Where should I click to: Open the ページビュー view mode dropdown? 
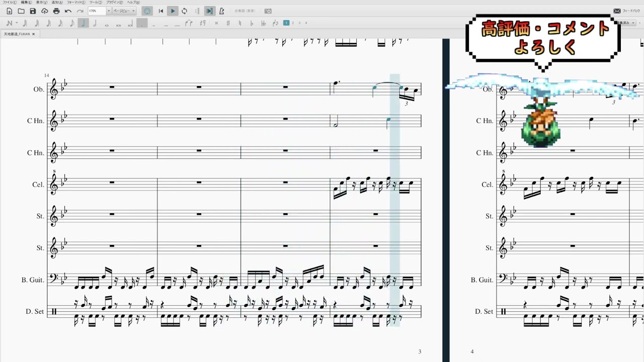pos(124,11)
